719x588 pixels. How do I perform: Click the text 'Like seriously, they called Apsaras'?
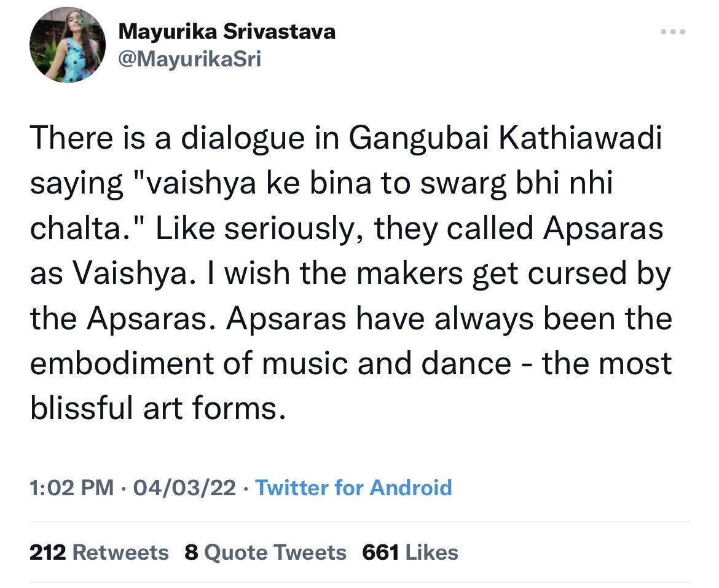411,229
